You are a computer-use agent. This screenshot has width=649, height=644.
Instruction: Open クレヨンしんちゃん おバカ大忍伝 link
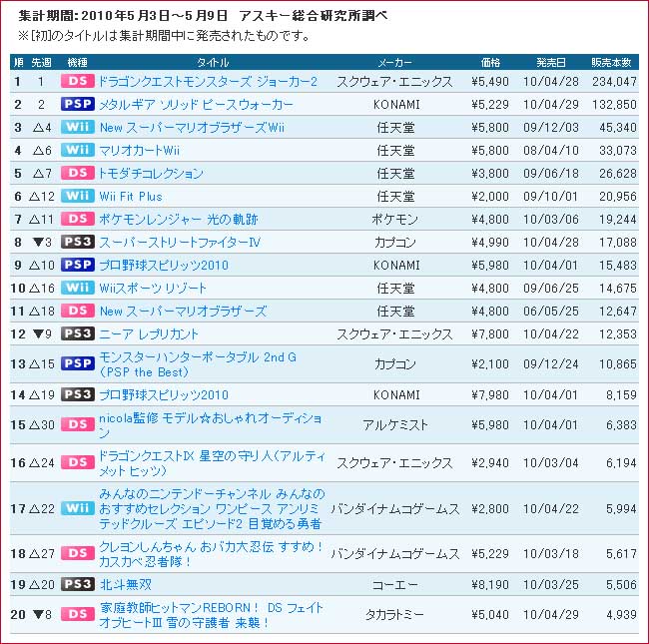(211, 554)
